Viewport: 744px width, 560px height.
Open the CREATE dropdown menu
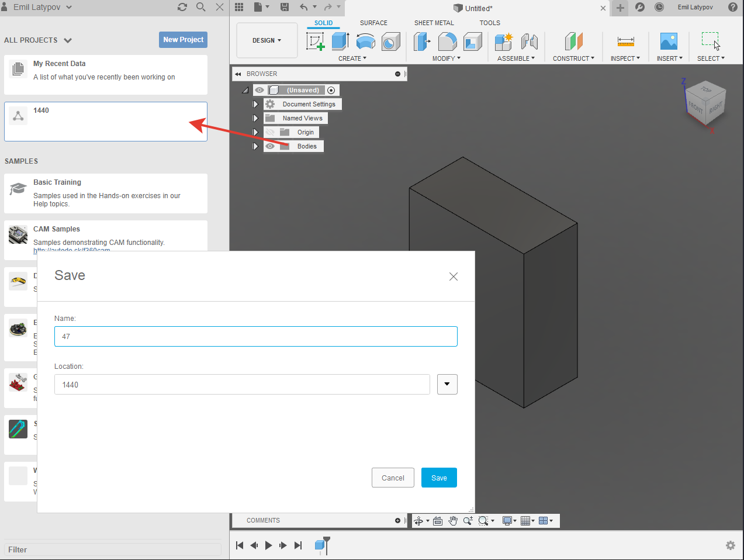(352, 58)
